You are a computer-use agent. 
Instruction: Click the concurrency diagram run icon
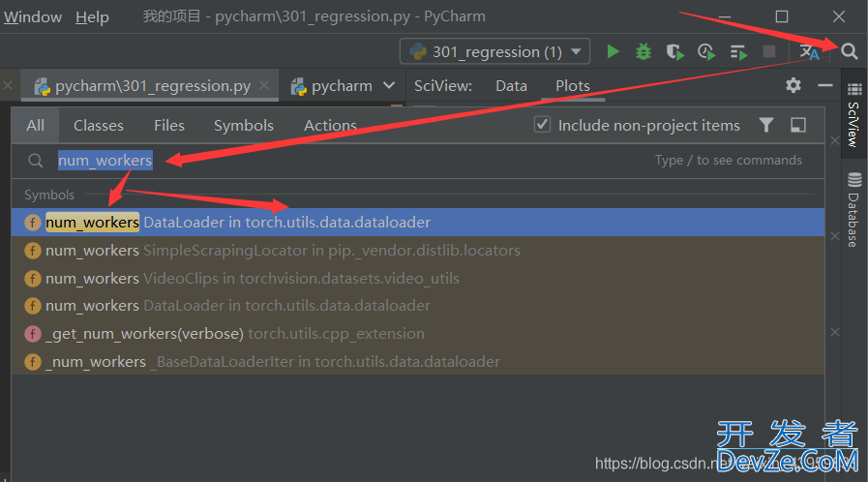pyautogui.click(x=738, y=52)
